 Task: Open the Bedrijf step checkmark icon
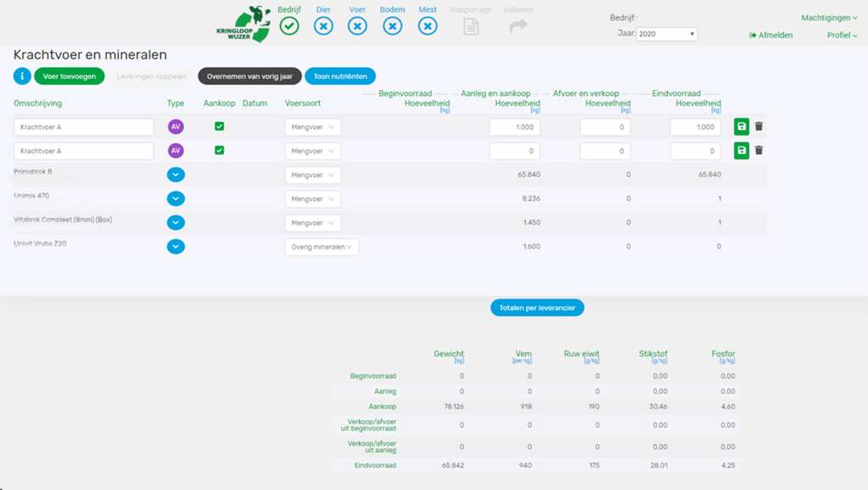click(289, 26)
